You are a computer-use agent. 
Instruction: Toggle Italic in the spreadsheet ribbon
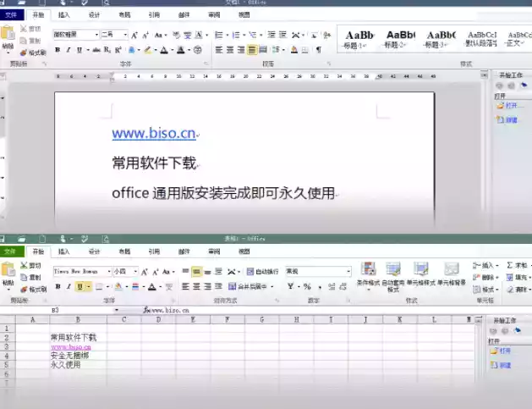[69, 287]
